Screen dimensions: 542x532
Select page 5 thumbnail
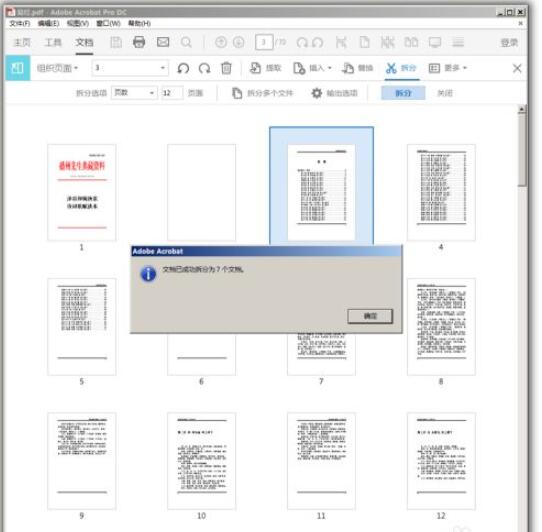(x=82, y=327)
